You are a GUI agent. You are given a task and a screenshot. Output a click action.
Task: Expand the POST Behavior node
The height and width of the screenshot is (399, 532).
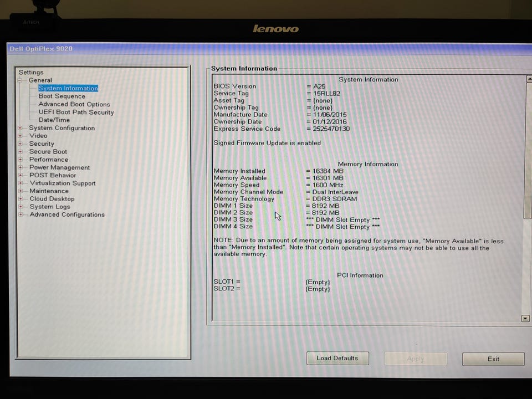click(x=21, y=175)
